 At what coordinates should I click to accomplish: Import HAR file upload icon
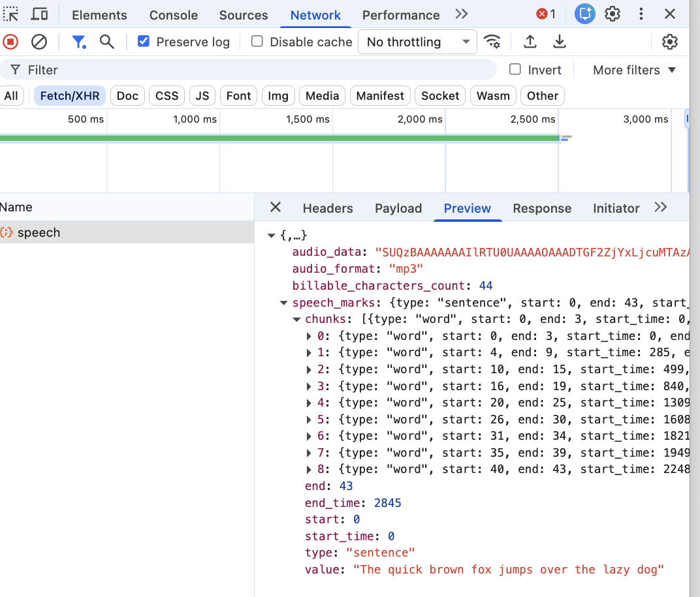tap(530, 42)
